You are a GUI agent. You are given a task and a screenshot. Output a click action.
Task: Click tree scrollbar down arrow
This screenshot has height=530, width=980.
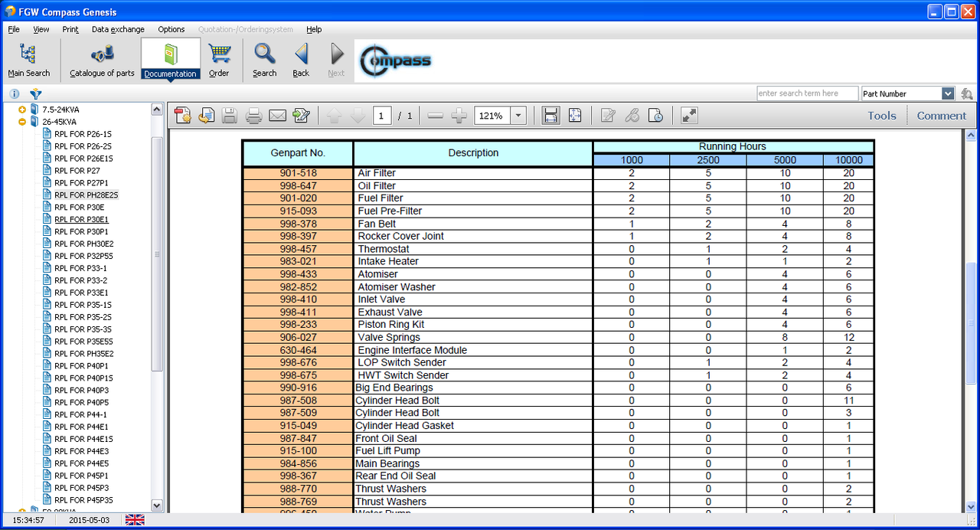[158, 505]
